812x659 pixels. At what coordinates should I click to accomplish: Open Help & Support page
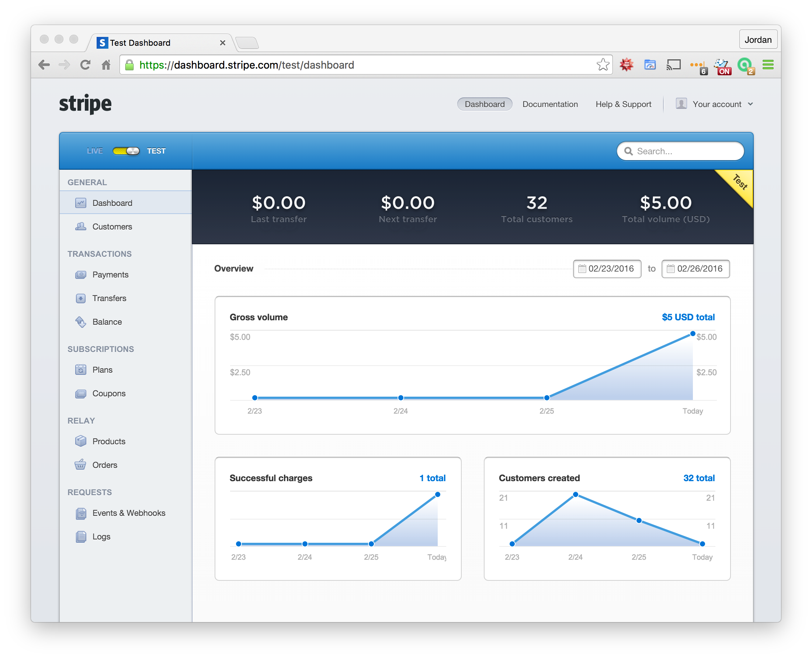pyautogui.click(x=624, y=104)
